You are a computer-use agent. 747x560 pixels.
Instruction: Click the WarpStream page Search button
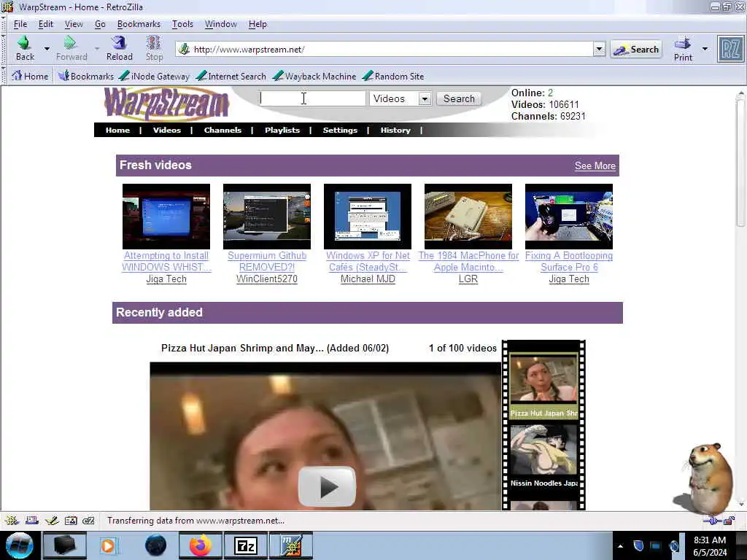point(459,98)
